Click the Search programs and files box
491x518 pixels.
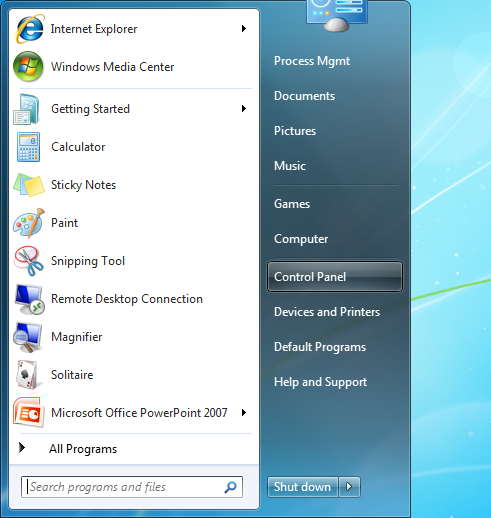(x=132, y=487)
